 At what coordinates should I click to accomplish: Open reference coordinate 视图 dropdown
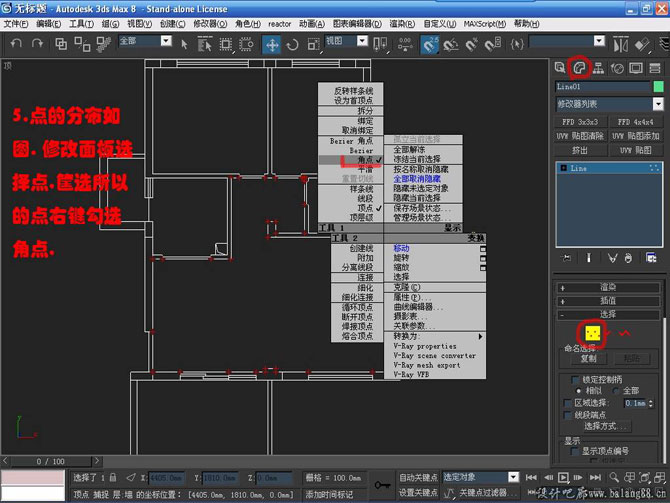click(x=362, y=41)
